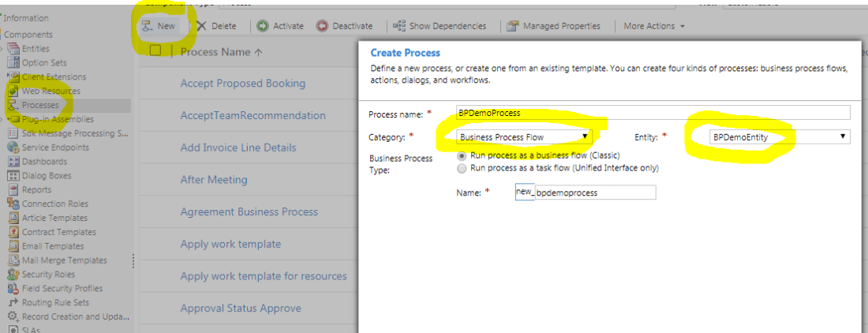The height and width of the screenshot is (333, 868).
Task: Click the Routing Rule Sets icon
Action: pyautogui.click(x=14, y=302)
